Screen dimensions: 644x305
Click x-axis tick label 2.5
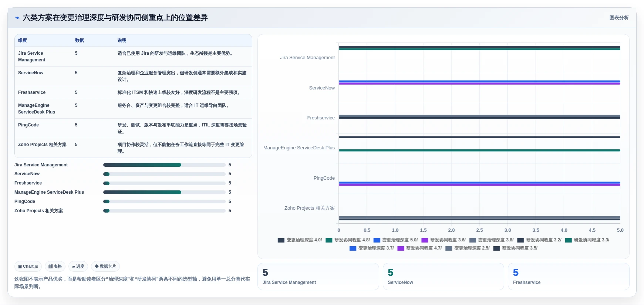479,230
